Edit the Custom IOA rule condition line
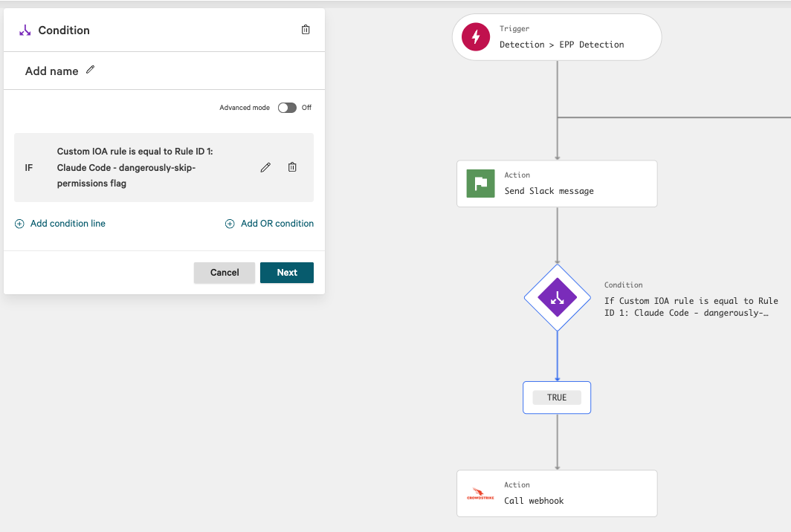 coord(265,167)
